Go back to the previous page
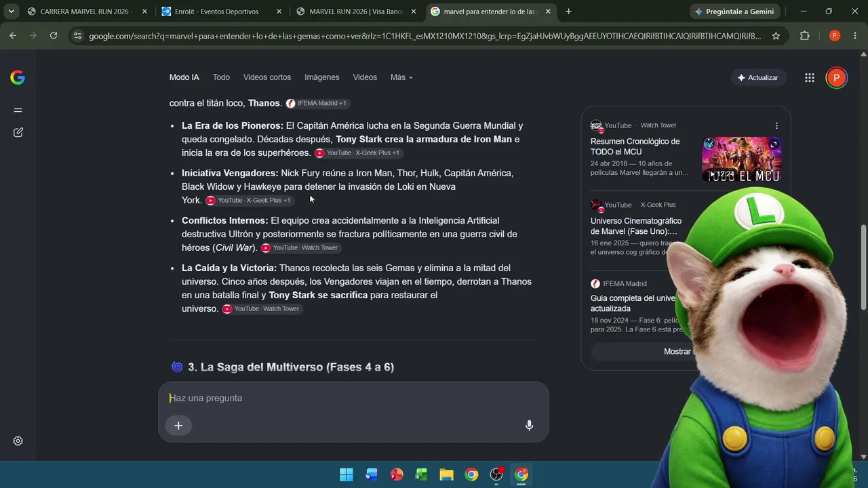The width and height of the screenshot is (868, 488). tap(13, 36)
